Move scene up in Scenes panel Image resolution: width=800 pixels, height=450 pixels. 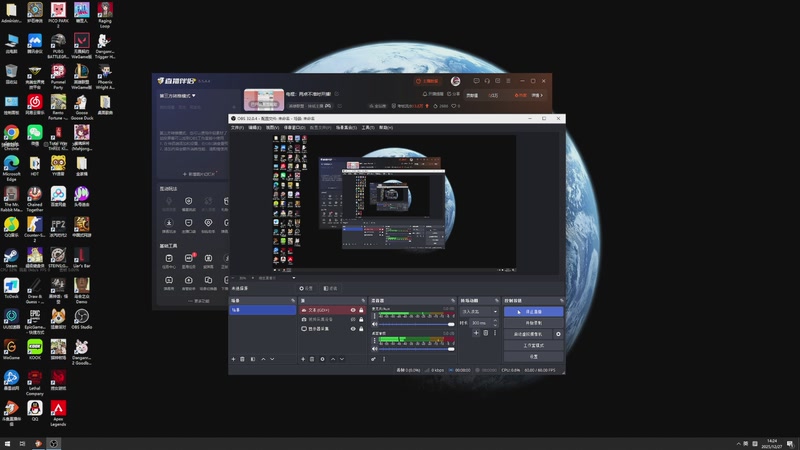click(263, 359)
